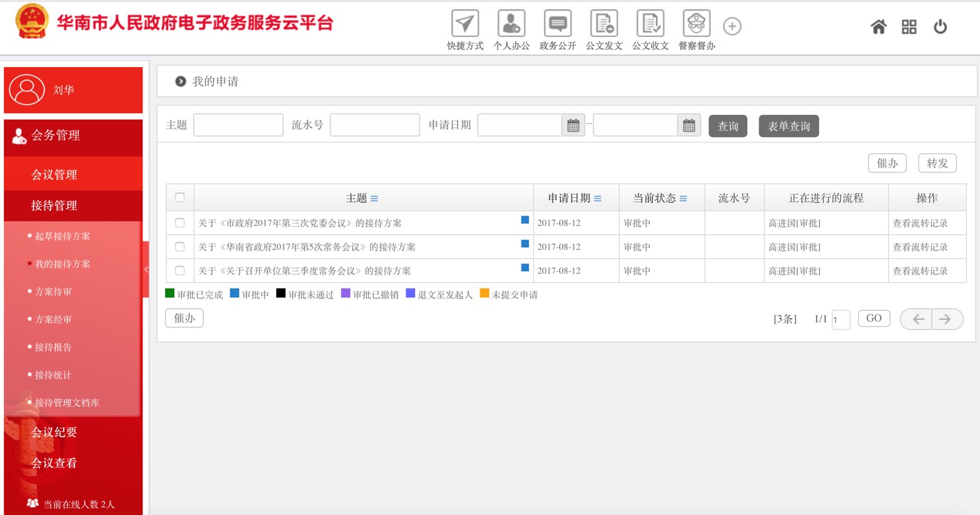
Task: Select 起草接待方案 in the sidebar menu
Action: pyautogui.click(x=62, y=236)
